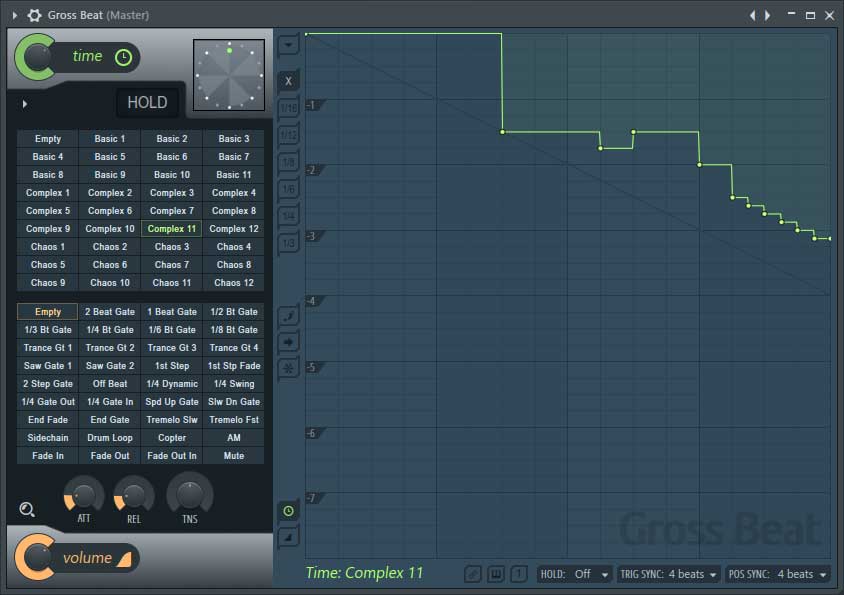Click the volume ramp icon
Screen dimensions: 844x595
tap(124, 559)
